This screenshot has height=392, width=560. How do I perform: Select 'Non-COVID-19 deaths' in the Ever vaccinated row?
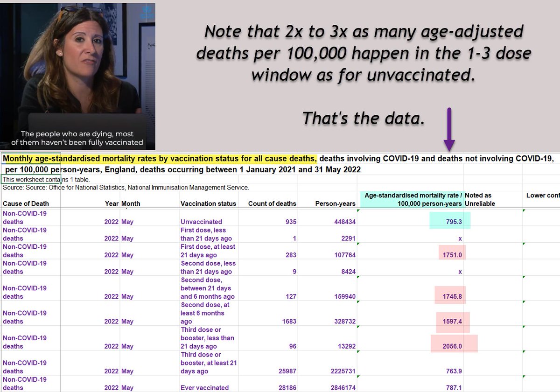[25, 384]
